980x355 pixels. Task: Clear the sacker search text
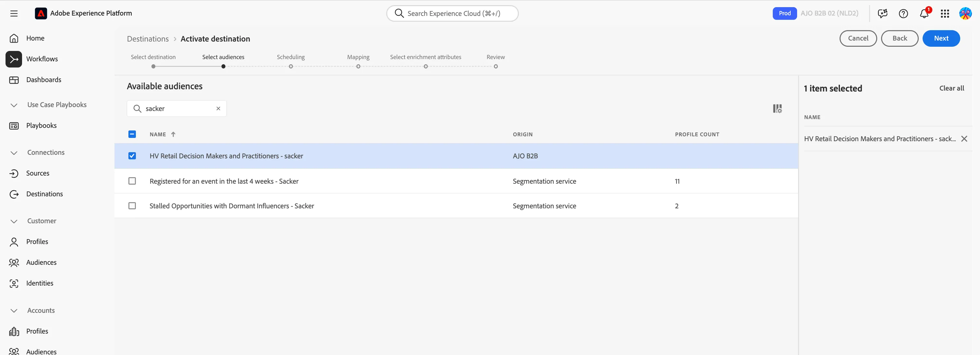(218, 108)
